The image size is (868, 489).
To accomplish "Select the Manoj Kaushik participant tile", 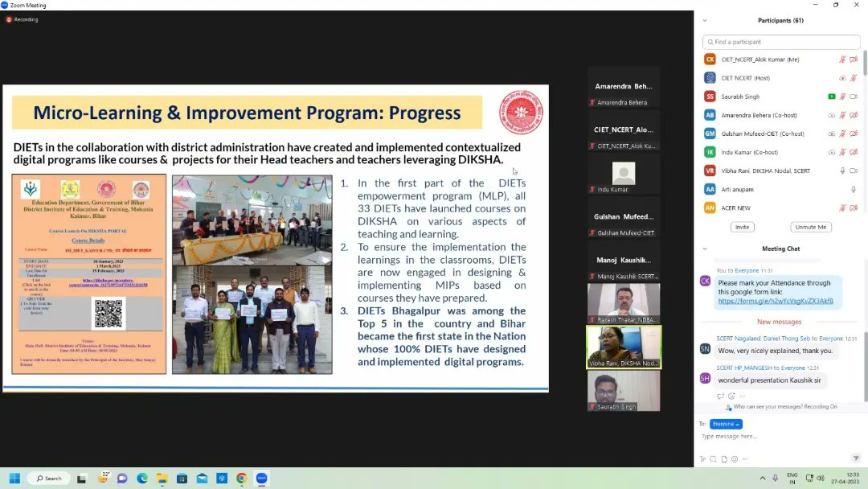I will click(x=624, y=261).
